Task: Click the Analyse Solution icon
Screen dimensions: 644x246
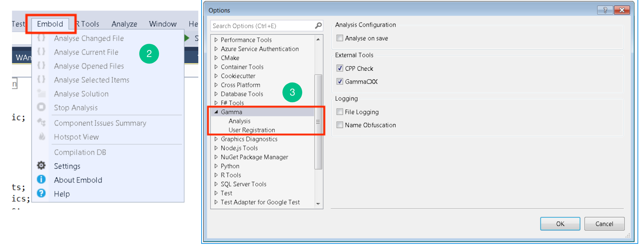Action: [41, 93]
